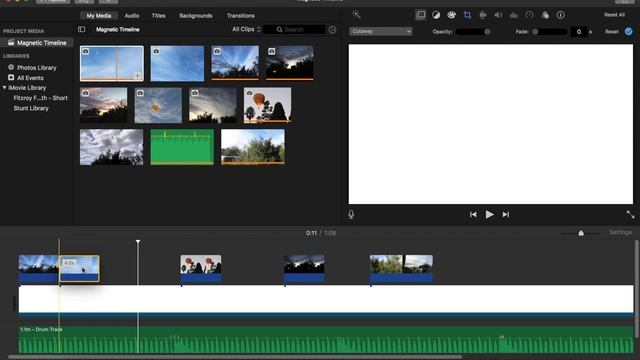Switch to the My Media tab
The image size is (640, 360).
[x=99, y=16]
